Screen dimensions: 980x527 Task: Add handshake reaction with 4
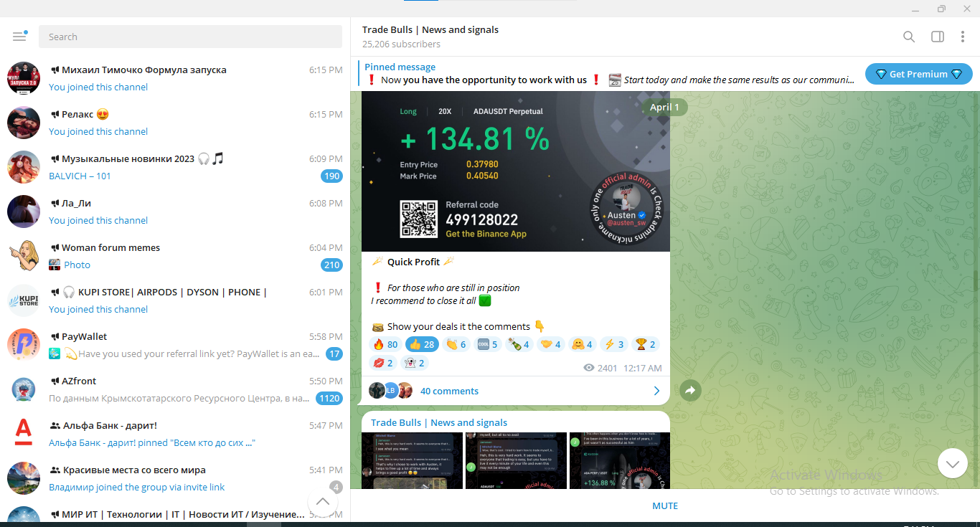pyautogui.click(x=550, y=344)
